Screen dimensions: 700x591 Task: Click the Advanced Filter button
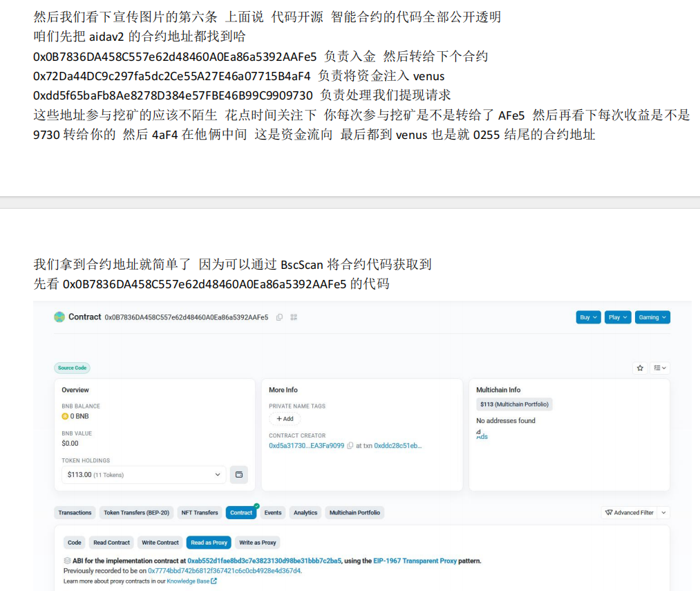point(629,513)
